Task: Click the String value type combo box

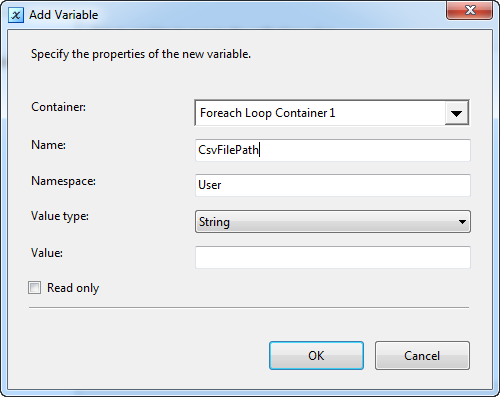Action: [x=333, y=221]
